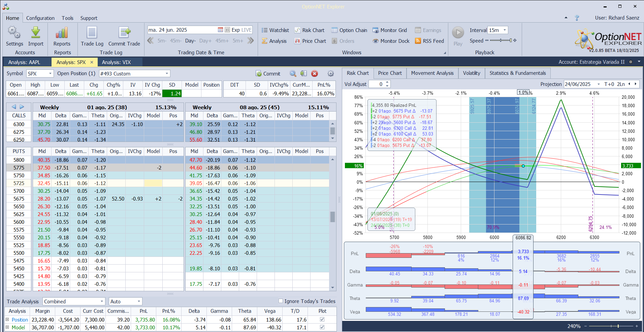644x332 pixels.
Task: Open the Monitor Grid window
Action: click(x=390, y=30)
